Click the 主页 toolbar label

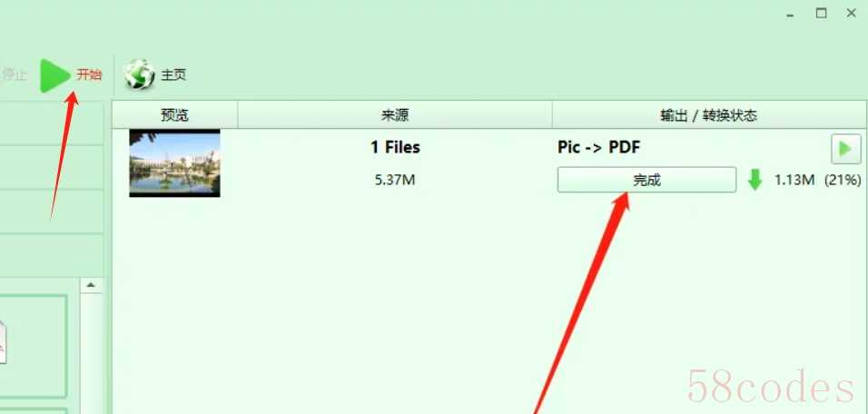[x=173, y=74]
